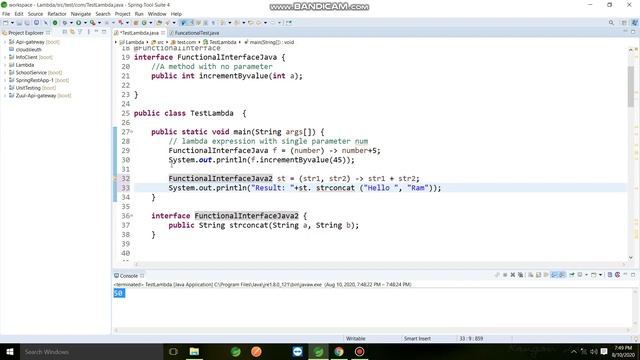Screen dimensions: 640x360
Task: Open Chrome from the taskbar
Action: (339, 351)
